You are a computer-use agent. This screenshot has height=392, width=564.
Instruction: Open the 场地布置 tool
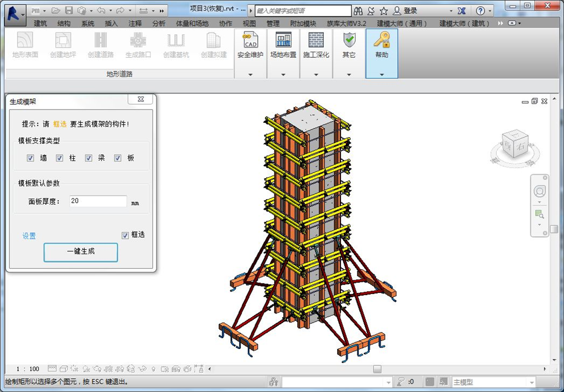click(x=284, y=53)
